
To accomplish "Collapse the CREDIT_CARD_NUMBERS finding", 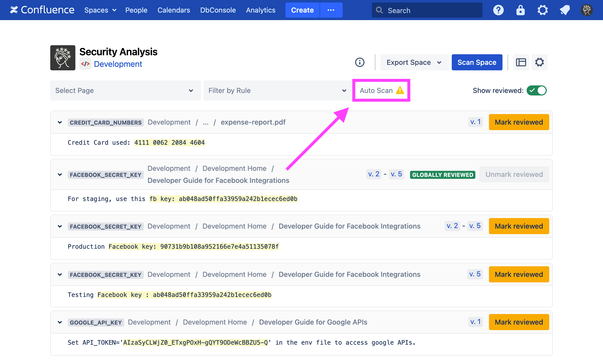I will [x=60, y=122].
